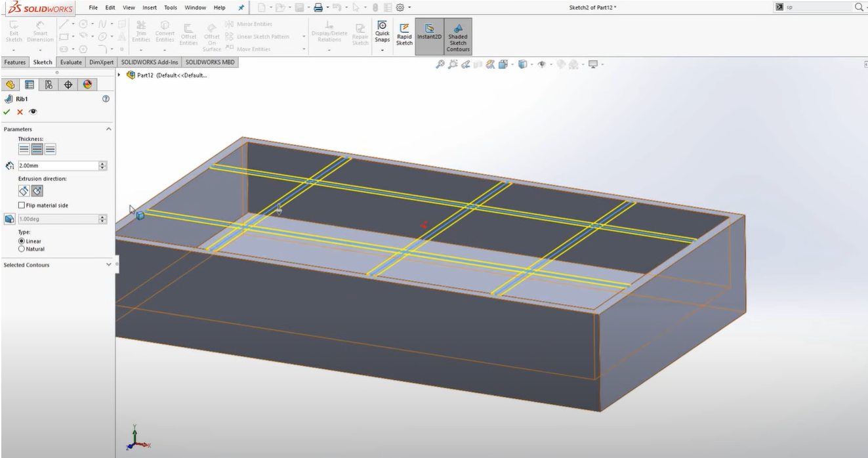Cancel the rib with the red X

[20, 112]
